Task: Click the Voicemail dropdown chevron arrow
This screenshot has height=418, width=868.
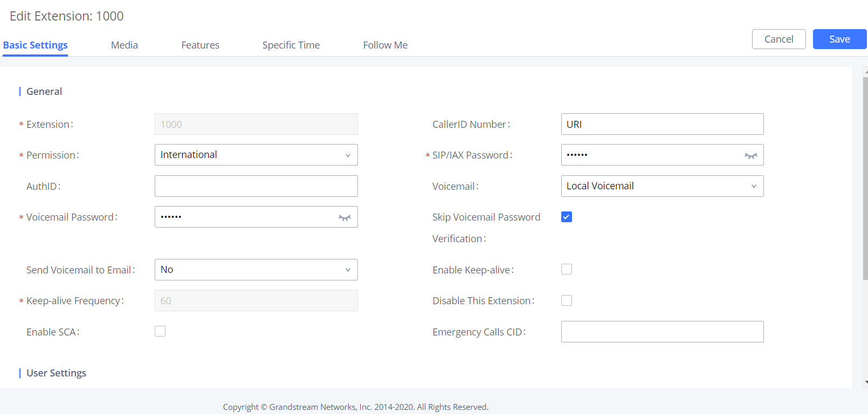Action: tap(754, 186)
